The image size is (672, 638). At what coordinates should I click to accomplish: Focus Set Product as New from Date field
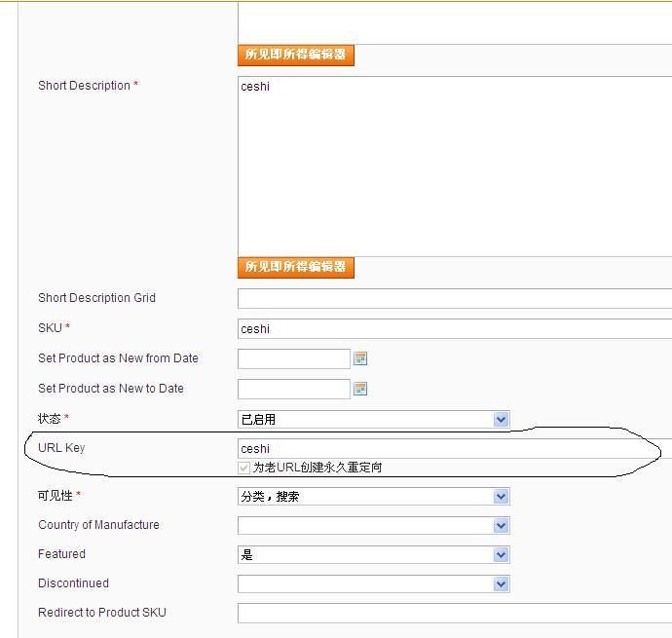click(293, 359)
